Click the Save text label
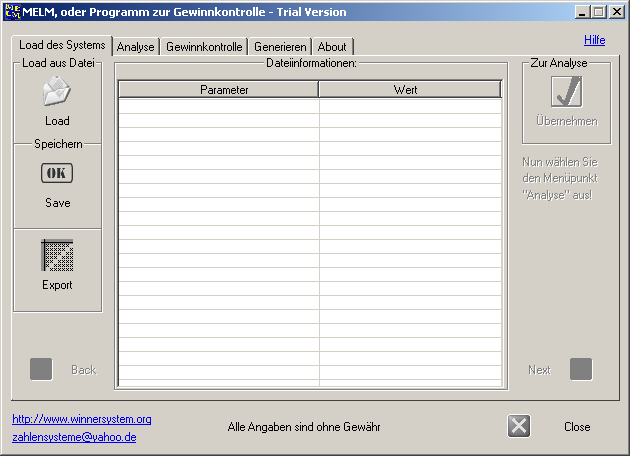The image size is (630, 456). point(57,203)
